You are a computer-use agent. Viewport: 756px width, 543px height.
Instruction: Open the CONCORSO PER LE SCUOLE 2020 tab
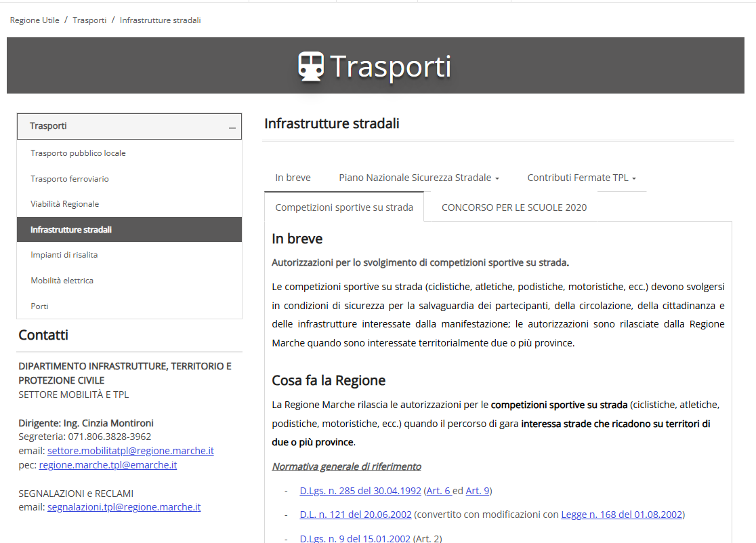coord(514,207)
